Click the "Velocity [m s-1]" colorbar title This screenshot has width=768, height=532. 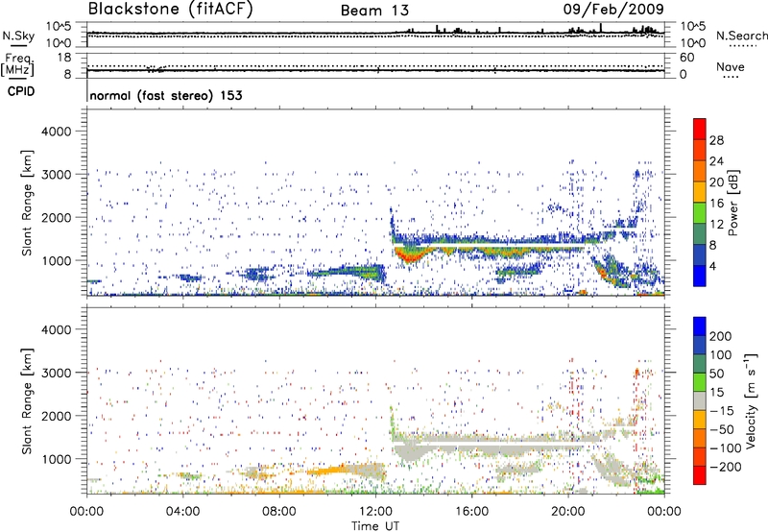click(x=751, y=400)
